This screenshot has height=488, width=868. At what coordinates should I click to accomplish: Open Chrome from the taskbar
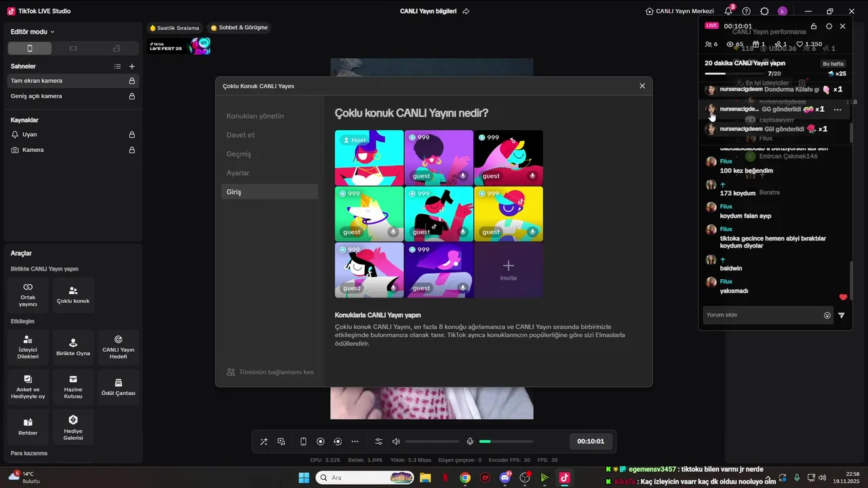pyautogui.click(x=465, y=478)
